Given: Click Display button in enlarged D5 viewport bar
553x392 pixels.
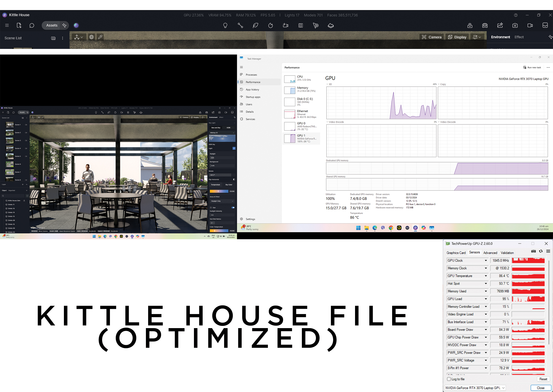Looking at the screenshot, I should (x=457, y=37).
